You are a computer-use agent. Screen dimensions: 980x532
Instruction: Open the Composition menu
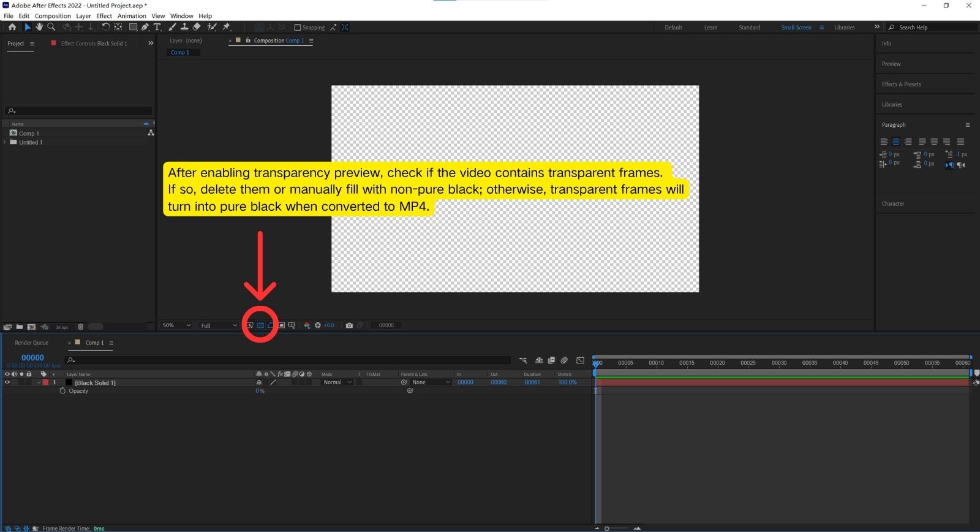click(53, 16)
